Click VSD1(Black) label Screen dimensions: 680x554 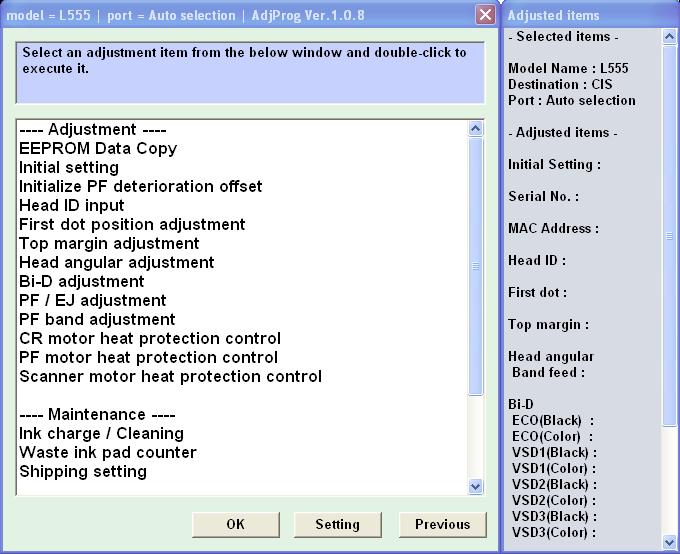tap(554, 452)
